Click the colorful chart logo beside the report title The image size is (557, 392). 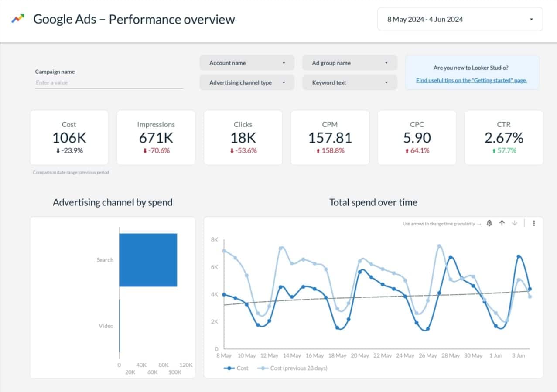(17, 19)
